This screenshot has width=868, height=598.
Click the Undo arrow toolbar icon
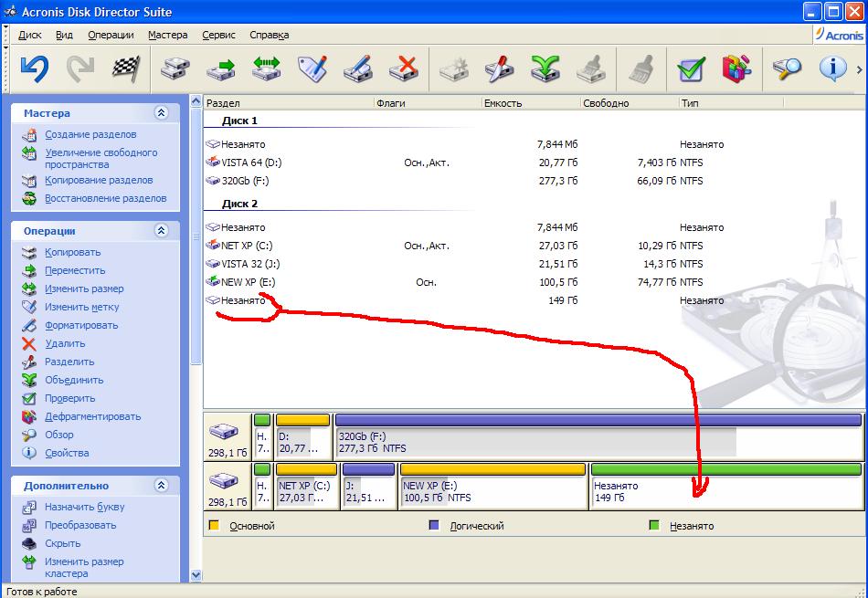click(x=35, y=68)
